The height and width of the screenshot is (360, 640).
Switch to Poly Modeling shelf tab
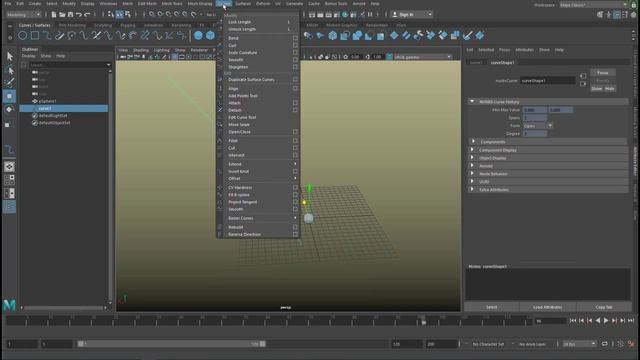72,25
